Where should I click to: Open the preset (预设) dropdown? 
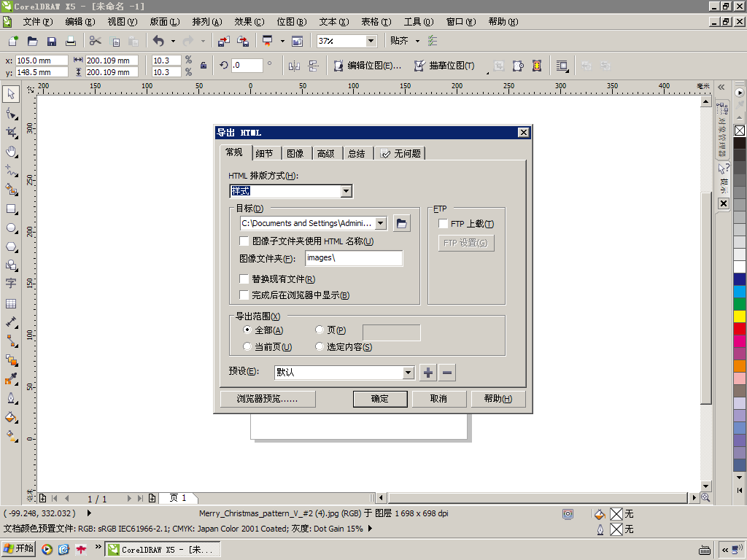coord(409,373)
